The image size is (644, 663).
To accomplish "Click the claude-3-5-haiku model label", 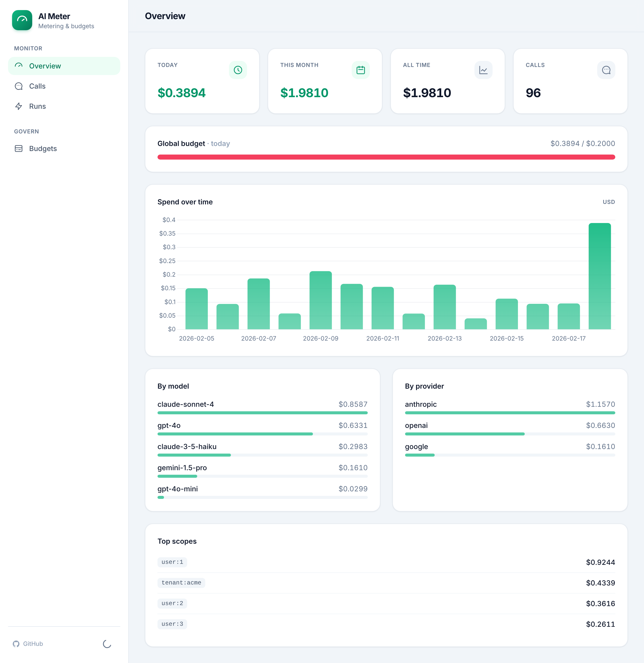I will pyautogui.click(x=187, y=447).
